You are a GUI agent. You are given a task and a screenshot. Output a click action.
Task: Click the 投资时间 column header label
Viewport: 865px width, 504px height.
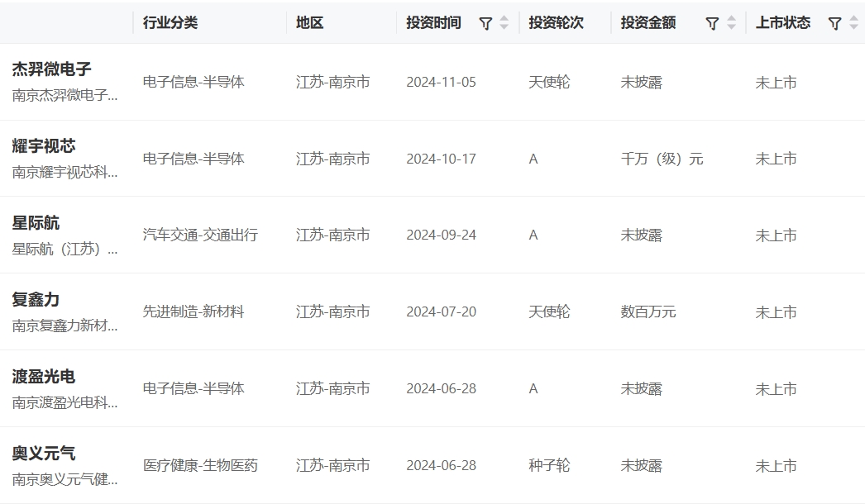[x=433, y=22]
